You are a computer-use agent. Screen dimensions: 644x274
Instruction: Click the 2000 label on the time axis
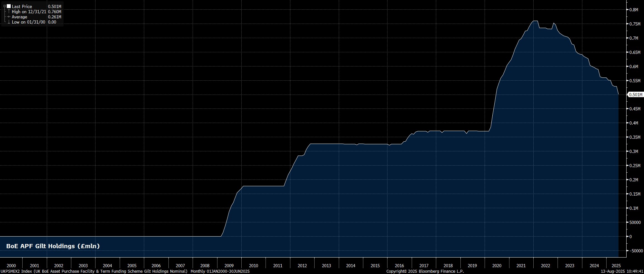(11, 266)
